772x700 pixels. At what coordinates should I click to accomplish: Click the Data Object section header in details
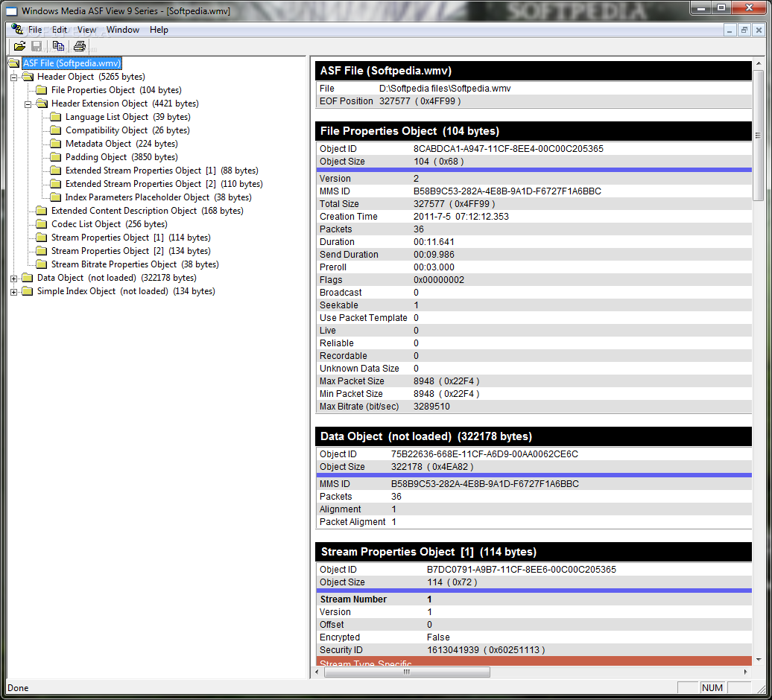point(534,437)
